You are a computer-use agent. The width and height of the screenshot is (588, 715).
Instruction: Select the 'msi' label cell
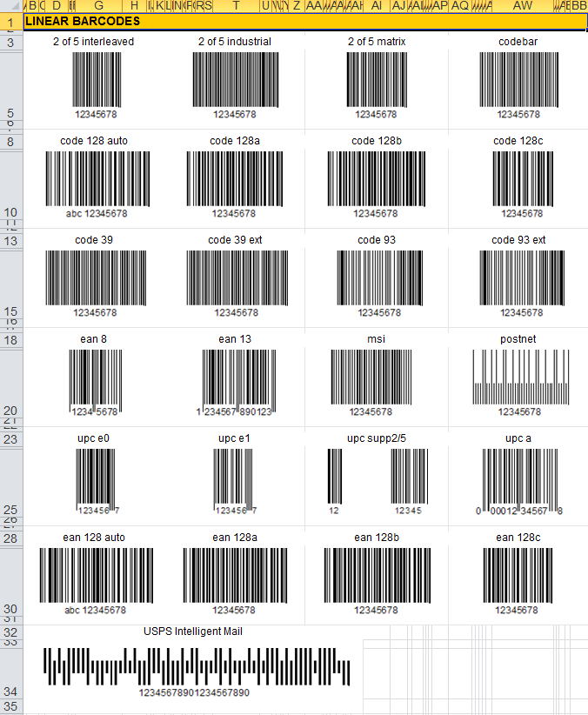tap(377, 339)
